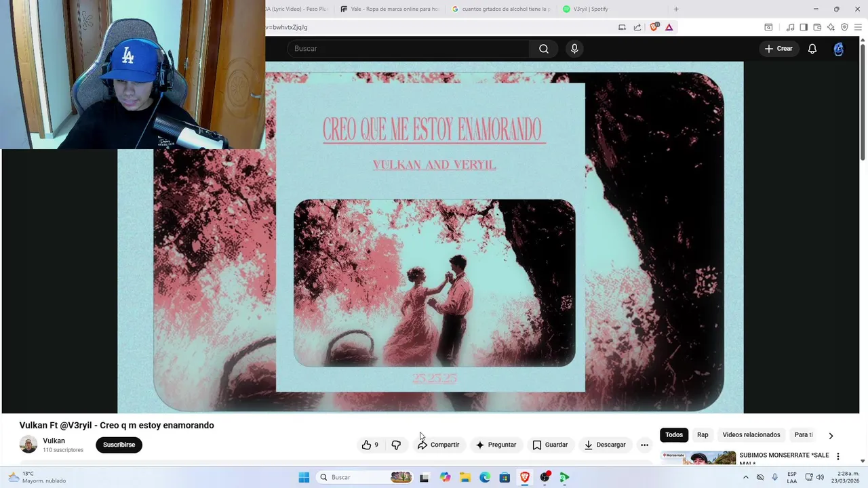Image resolution: width=868 pixels, height=488 pixels.
Task: Open OBS Studio from the taskbar
Action: 545,477
